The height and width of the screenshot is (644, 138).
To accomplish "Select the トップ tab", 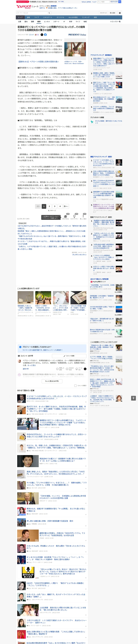I will point(20,17).
